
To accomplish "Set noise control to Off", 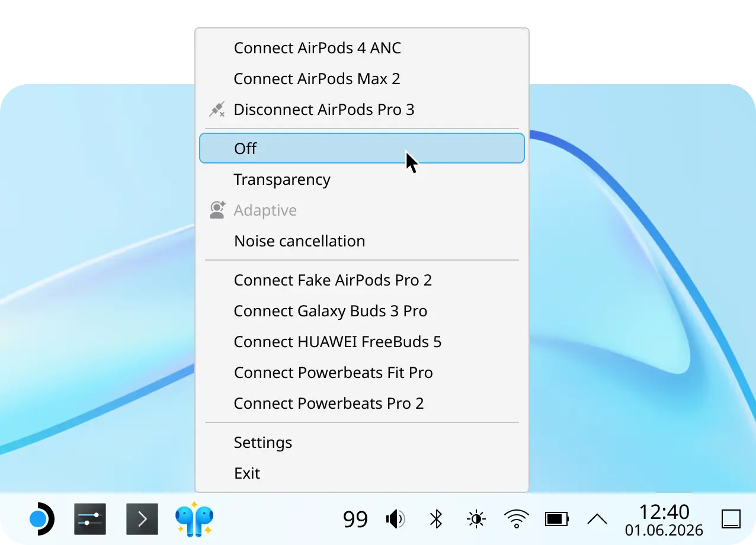I will (362, 148).
